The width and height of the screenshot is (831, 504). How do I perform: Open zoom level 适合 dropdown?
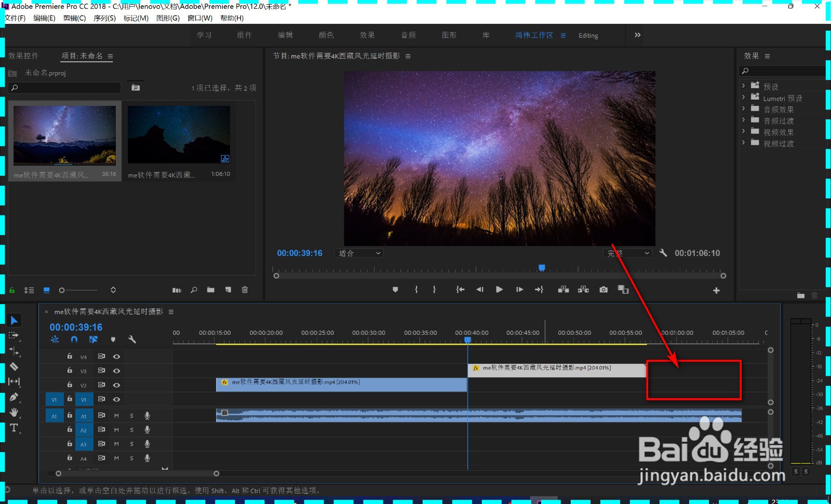pyautogui.click(x=359, y=253)
